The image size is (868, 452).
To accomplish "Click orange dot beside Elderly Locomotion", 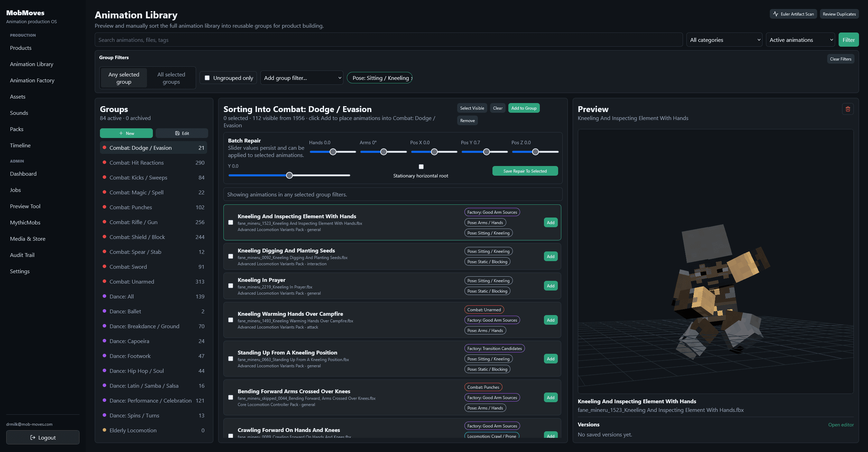I will pos(104,430).
